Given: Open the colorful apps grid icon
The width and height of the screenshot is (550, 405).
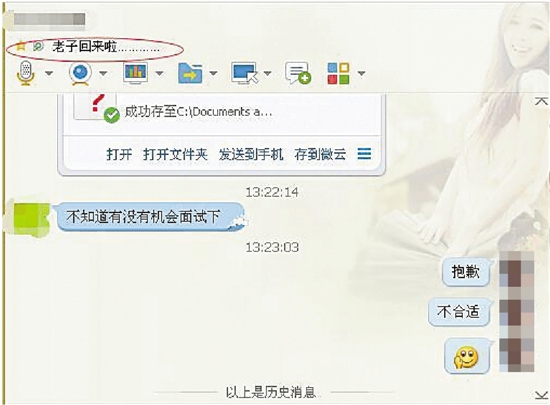Looking at the screenshot, I should 338,73.
